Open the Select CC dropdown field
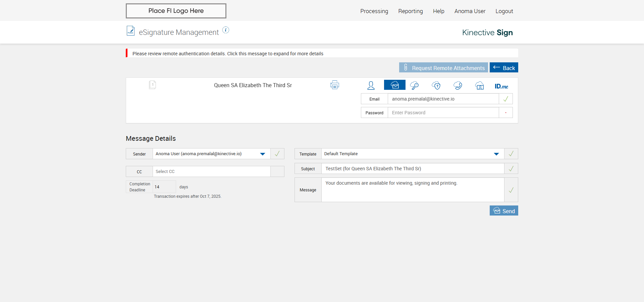The height and width of the screenshot is (302, 644). pos(211,172)
